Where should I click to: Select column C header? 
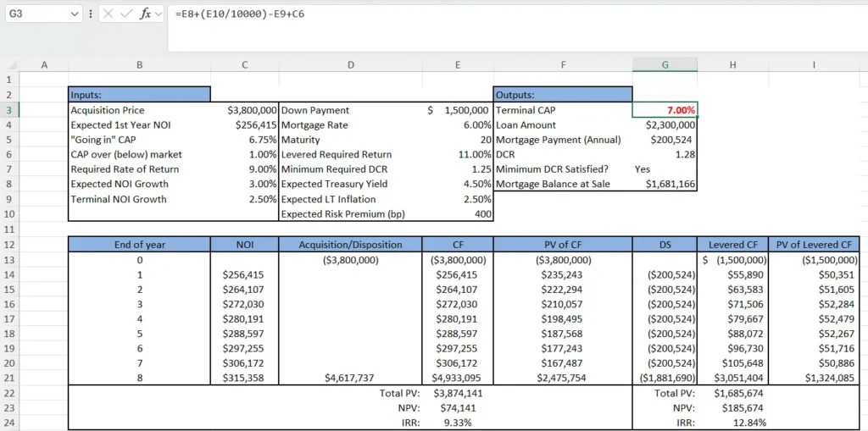pyautogui.click(x=245, y=64)
